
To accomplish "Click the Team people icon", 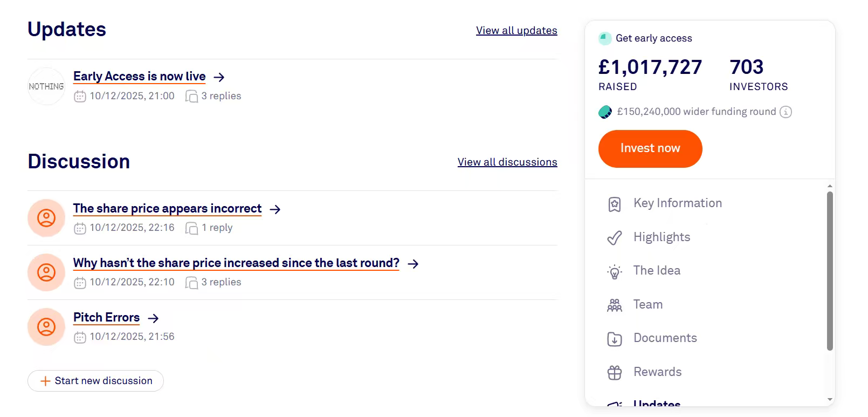I will (x=615, y=305).
